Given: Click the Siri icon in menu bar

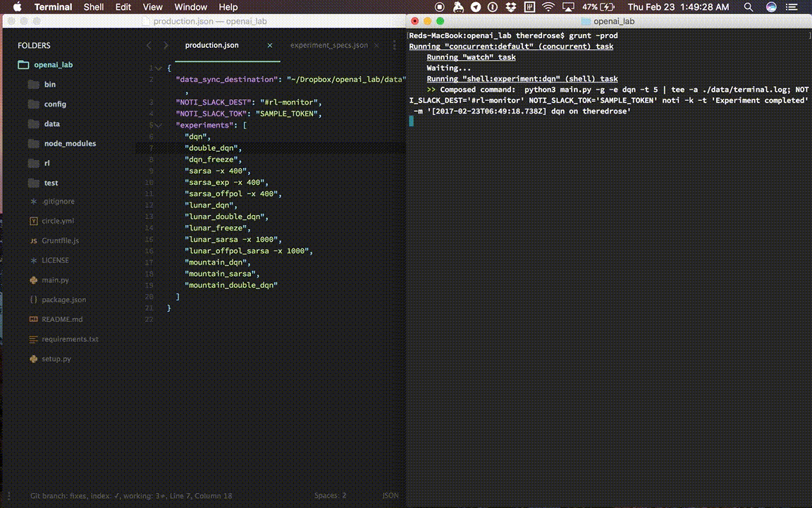Looking at the screenshot, I should coord(771,7).
